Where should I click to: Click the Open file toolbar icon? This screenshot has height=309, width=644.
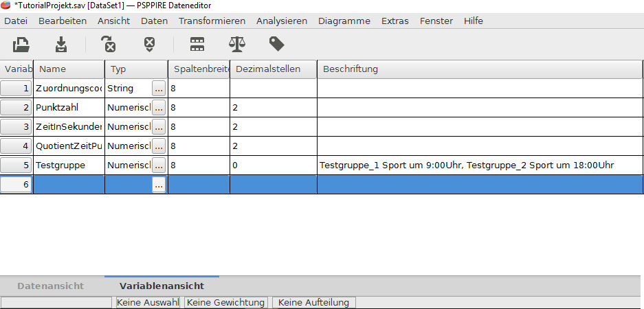coord(22,45)
